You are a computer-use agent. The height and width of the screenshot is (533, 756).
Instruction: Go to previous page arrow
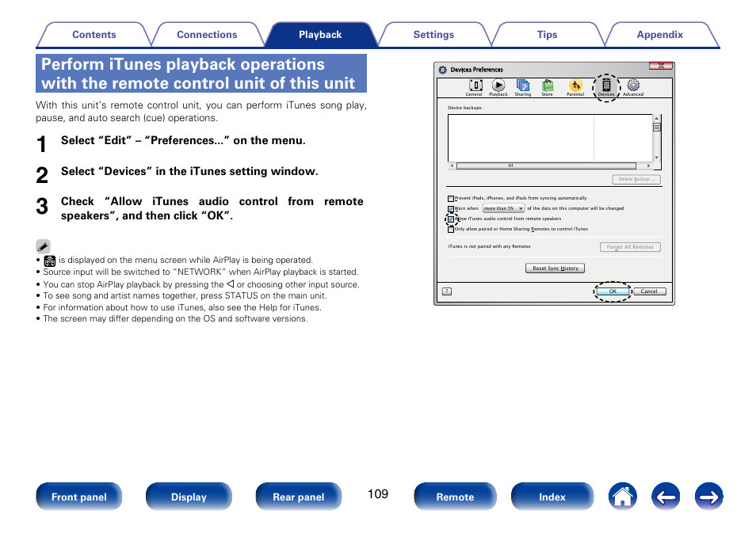click(666, 497)
